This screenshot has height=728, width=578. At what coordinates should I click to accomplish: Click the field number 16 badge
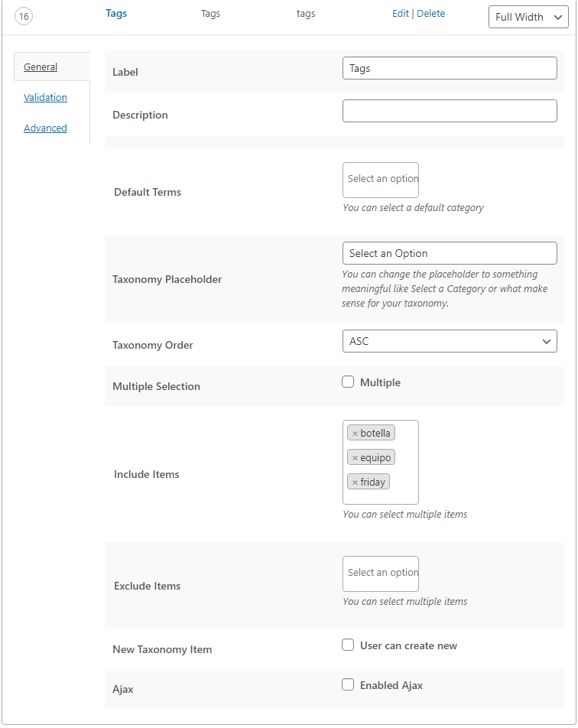[x=24, y=17]
